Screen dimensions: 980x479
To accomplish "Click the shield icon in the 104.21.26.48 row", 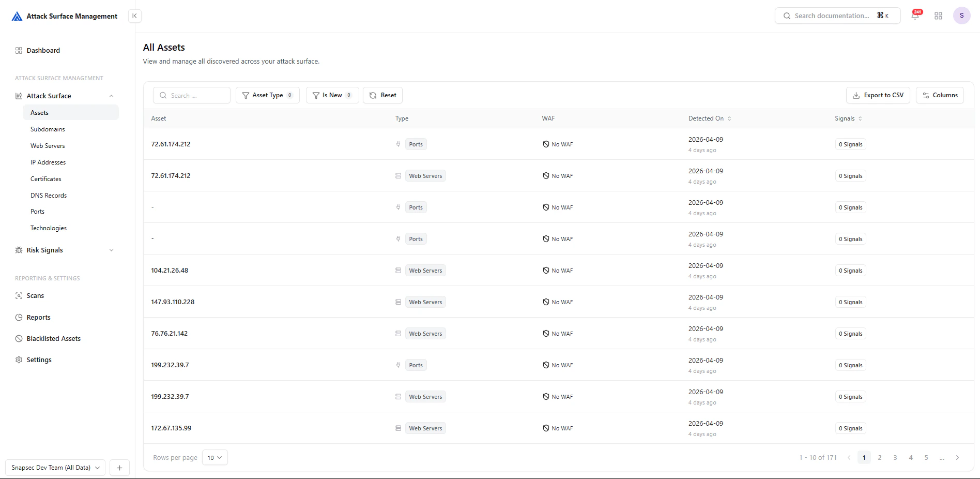I will click(x=546, y=270).
